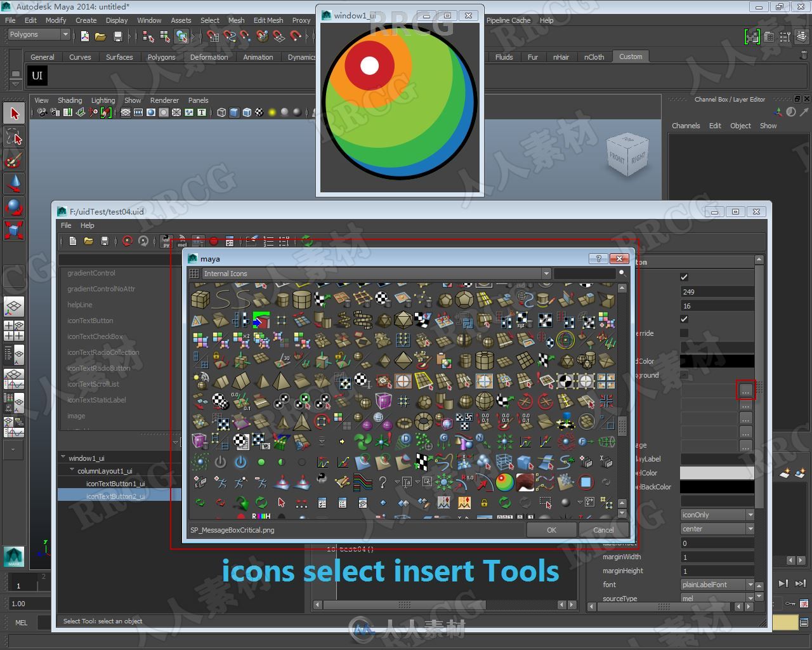The width and height of the screenshot is (812, 650).
Task: Toggle wireframe cube in viewport toolbar
Action: click(x=221, y=112)
